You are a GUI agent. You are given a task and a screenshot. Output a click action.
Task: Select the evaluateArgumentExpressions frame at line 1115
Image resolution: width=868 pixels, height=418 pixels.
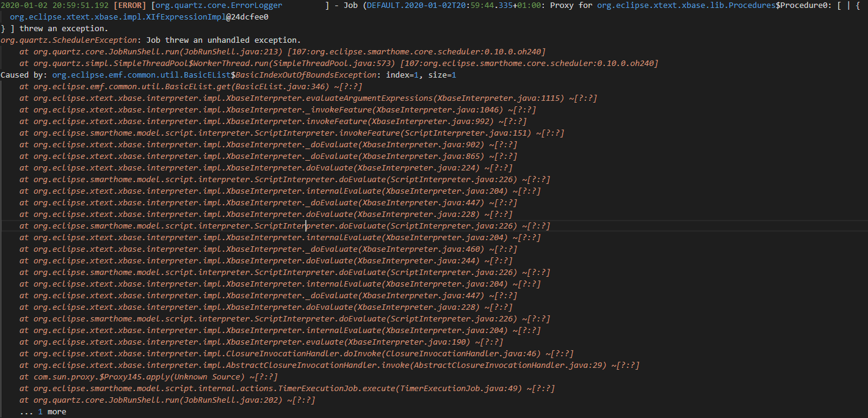click(x=308, y=98)
